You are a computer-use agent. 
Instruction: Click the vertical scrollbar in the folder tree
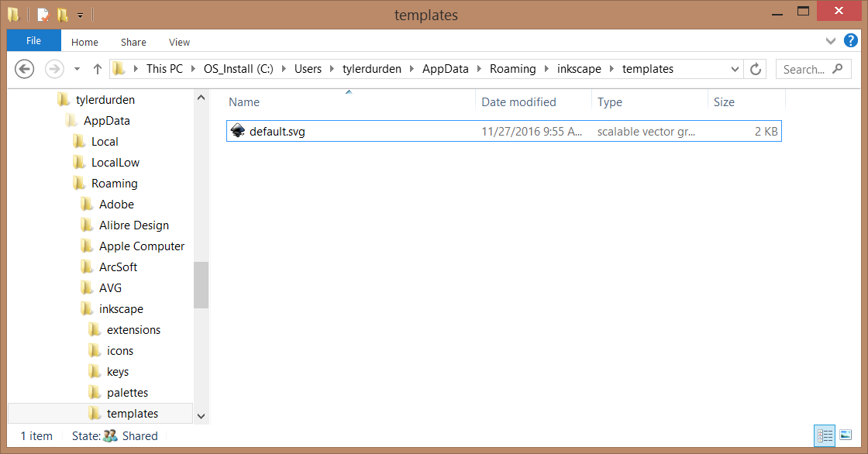[x=201, y=285]
